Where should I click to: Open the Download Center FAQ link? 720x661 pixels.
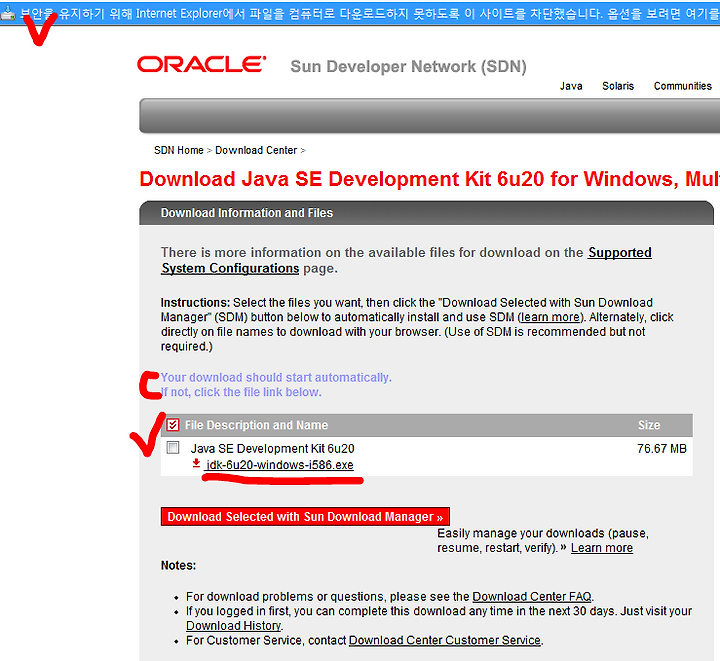[x=532, y=597]
